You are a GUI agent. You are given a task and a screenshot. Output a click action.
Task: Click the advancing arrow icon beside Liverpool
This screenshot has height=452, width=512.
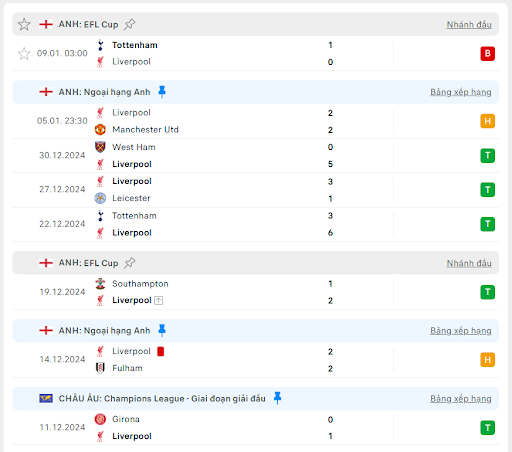point(159,301)
